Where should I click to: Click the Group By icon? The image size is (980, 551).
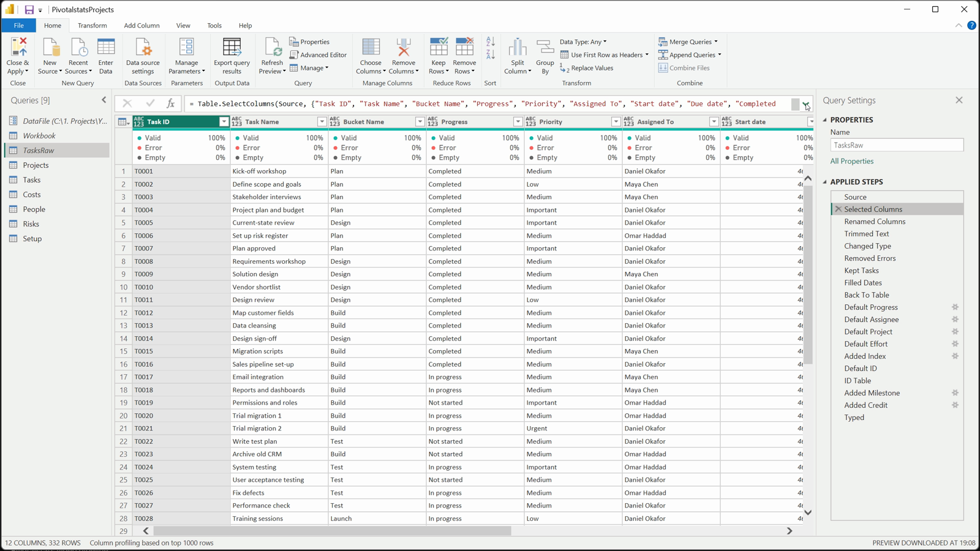click(545, 47)
